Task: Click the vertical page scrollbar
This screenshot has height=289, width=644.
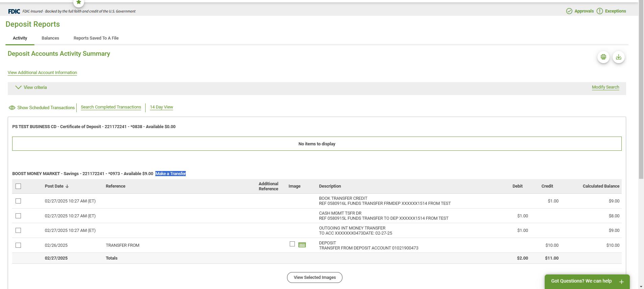Action: (641, 101)
